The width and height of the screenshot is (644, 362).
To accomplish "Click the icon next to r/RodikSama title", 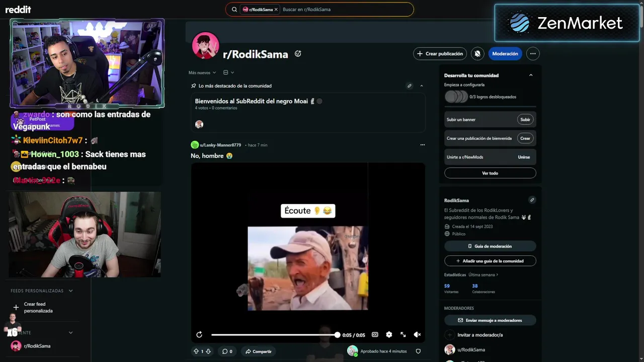I will tap(298, 53).
